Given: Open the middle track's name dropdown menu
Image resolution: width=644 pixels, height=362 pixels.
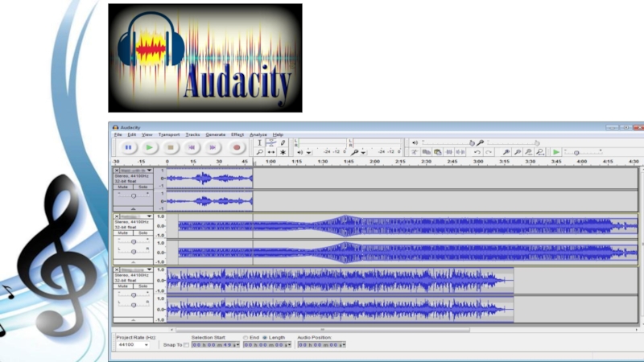Looking at the screenshot, I should click(x=149, y=216).
